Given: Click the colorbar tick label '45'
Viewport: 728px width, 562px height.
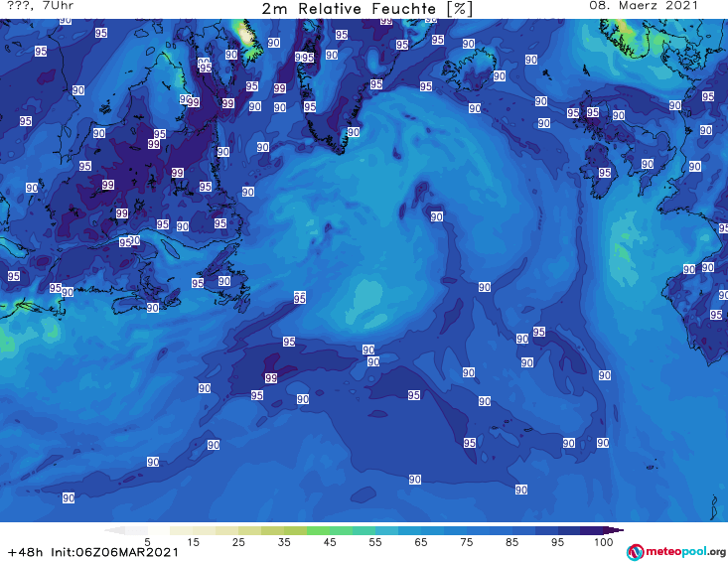Looking at the screenshot, I should pos(330,542).
